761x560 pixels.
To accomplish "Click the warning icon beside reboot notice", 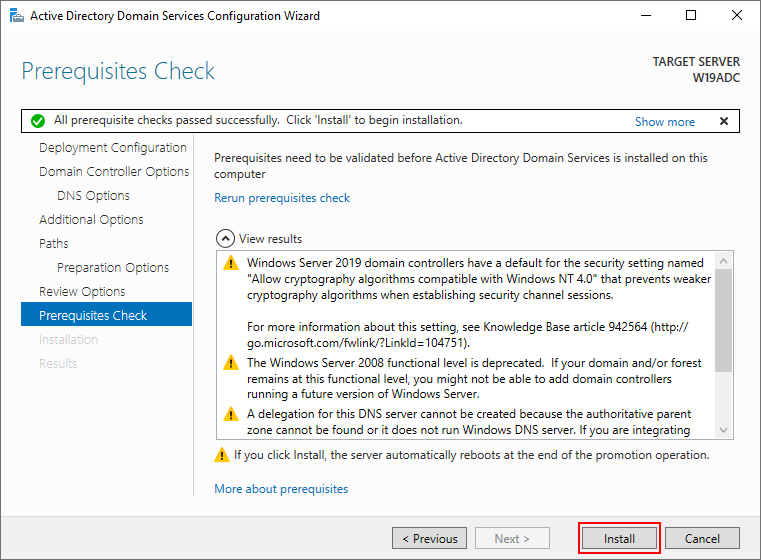I will [222, 455].
